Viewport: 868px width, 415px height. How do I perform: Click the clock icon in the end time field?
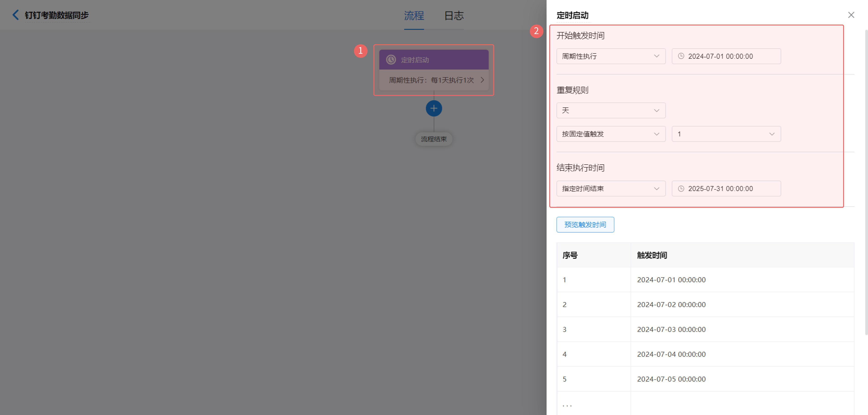point(681,189)
